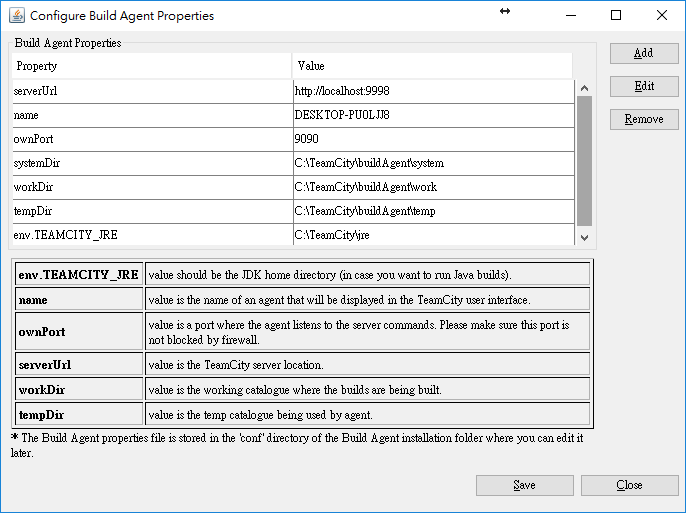This screenshot has height=513, width=686.
Task: Select the tempDir property cell in top table
Action: pos(153,211)
